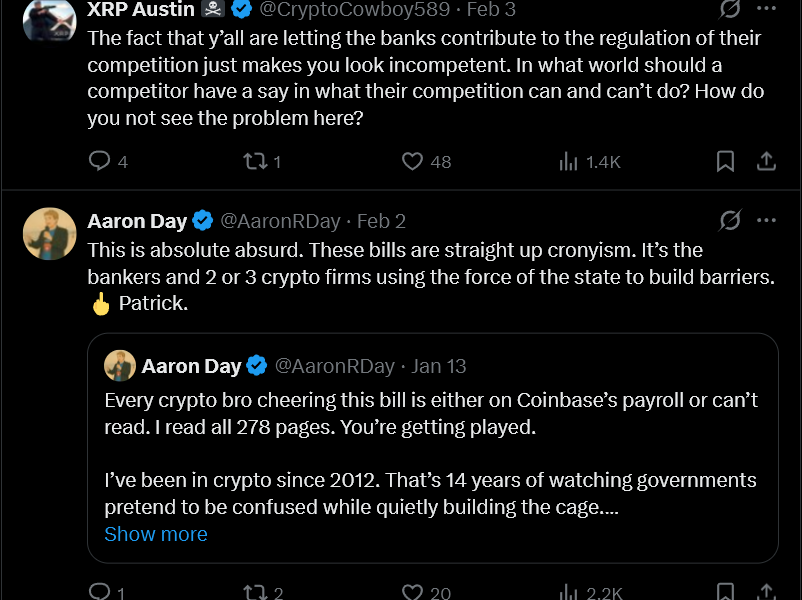Repost XRP Austin's tweet
The width and height of the screenshot is (802, 600).
[254, 161]
